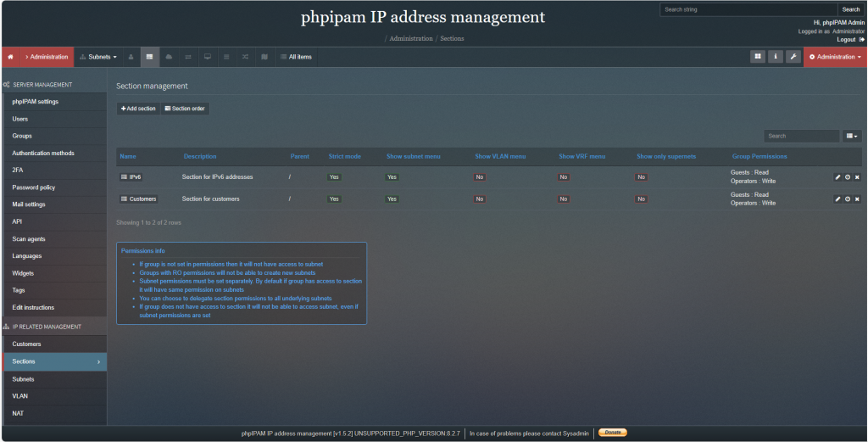
Task: Click the All items navbar entry
Action: pyautogui.click(x=296, y=57)
